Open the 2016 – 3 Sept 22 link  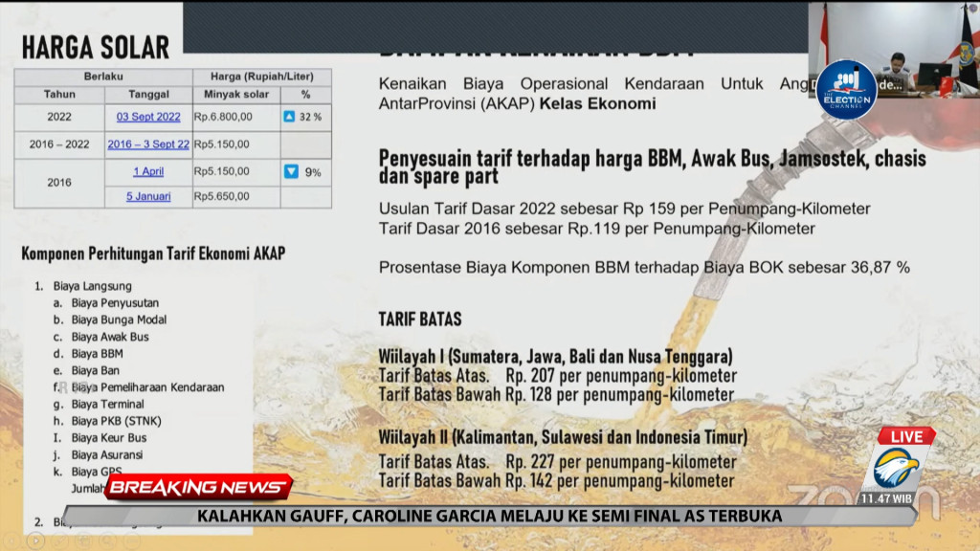pyautogui.click(x=148, y=144)
